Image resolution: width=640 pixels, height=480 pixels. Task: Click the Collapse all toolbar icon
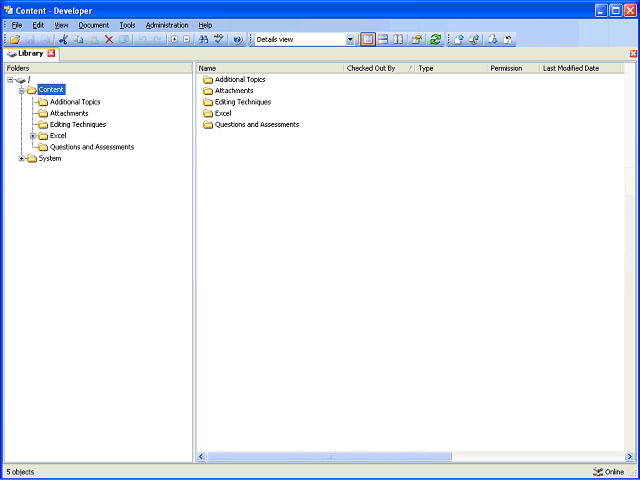click(x=187, y=40)
